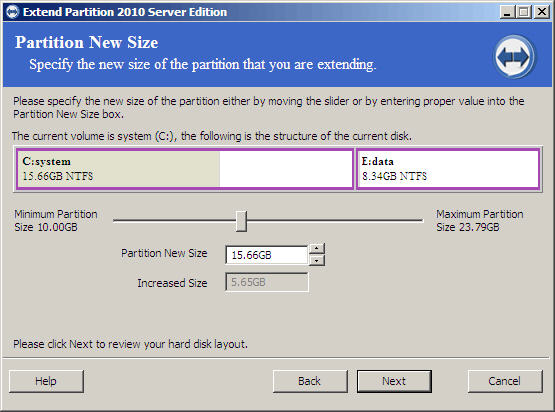555x412 pixels.
Task: Click the Next button
Action: (x=394, y=381)
